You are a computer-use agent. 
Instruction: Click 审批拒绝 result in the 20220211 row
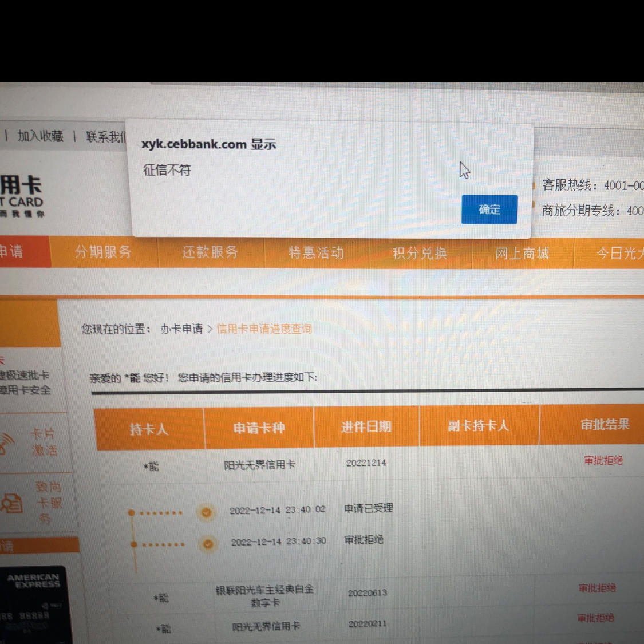595,618
